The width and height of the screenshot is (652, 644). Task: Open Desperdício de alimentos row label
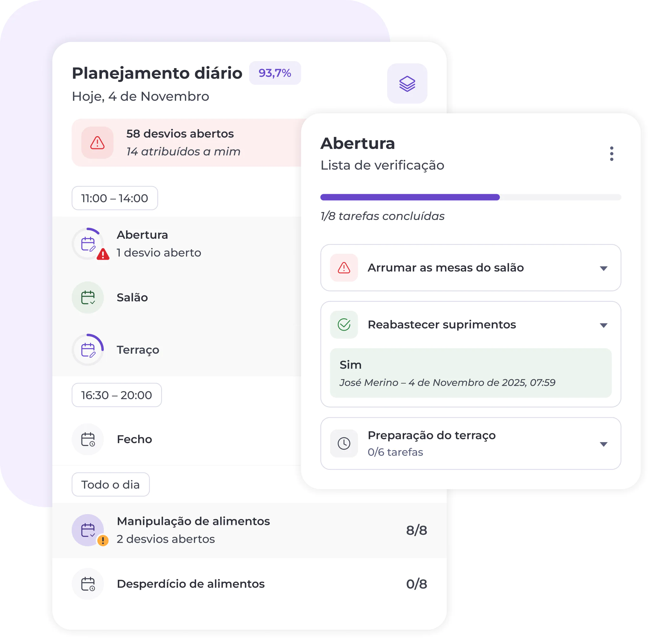pos(191,584)
